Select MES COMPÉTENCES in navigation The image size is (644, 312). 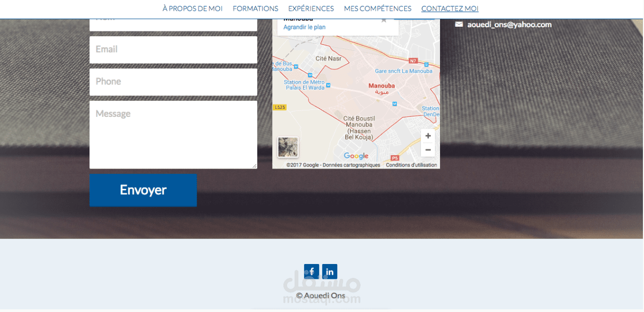[378, 9]
